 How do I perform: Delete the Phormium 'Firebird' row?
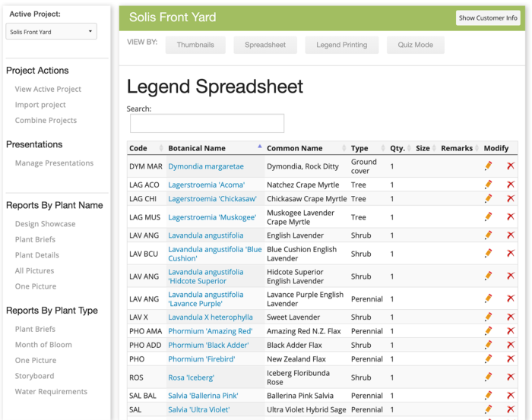(x=511, y=358)
